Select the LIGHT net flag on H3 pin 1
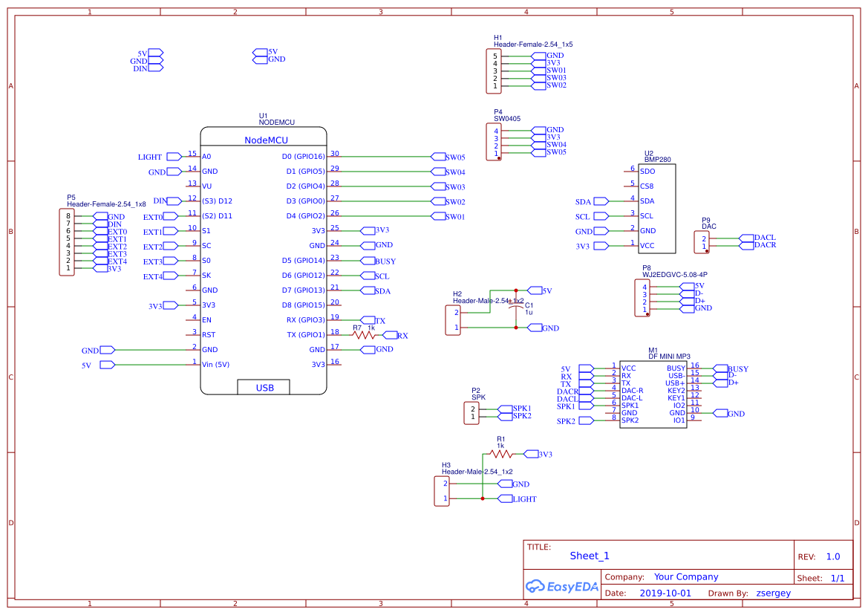Screen dimensions: 868x615 517,498
